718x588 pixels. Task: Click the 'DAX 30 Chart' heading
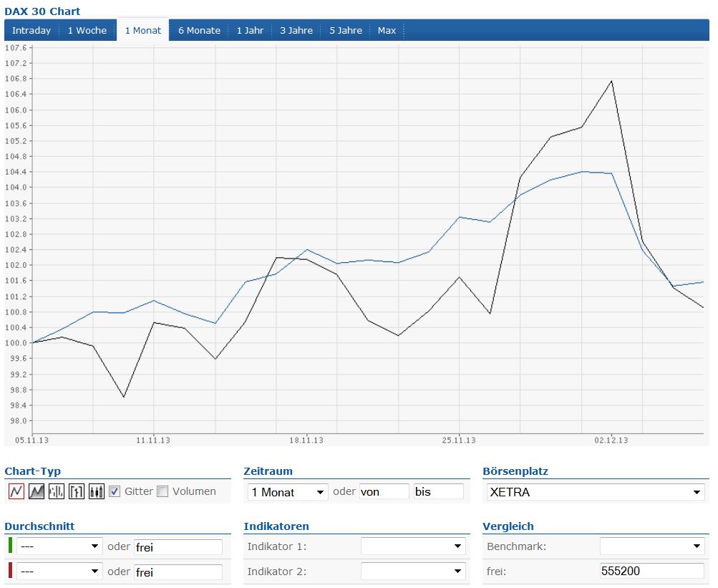coord(42,11)
